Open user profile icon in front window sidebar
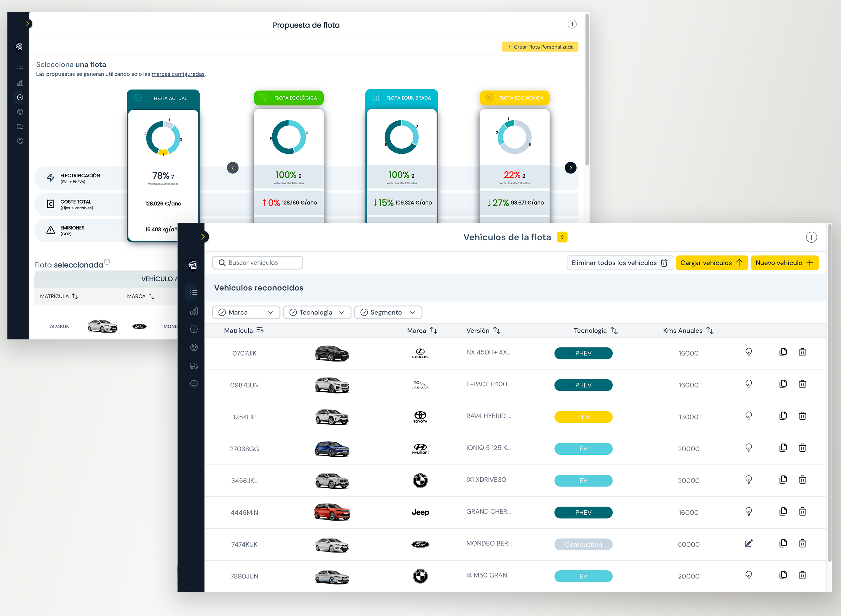The height and width of the screenshot is (616, 841). point(193,384)
